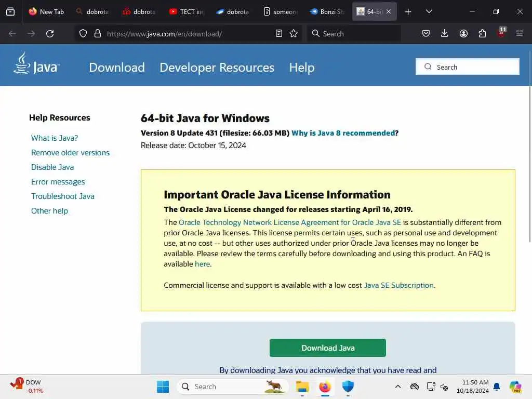Open uBlock extension with 11 badge
The width and height of the screenshot is (532, 399).
[501, 33]
